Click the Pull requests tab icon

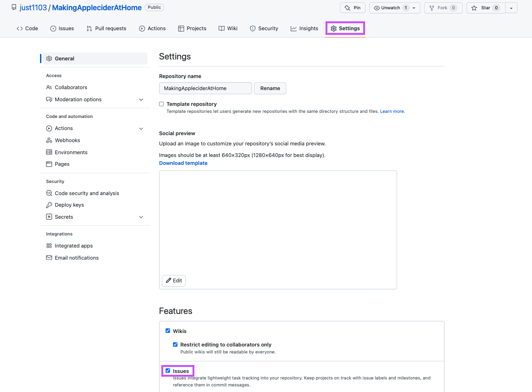[x=89, y=28]
